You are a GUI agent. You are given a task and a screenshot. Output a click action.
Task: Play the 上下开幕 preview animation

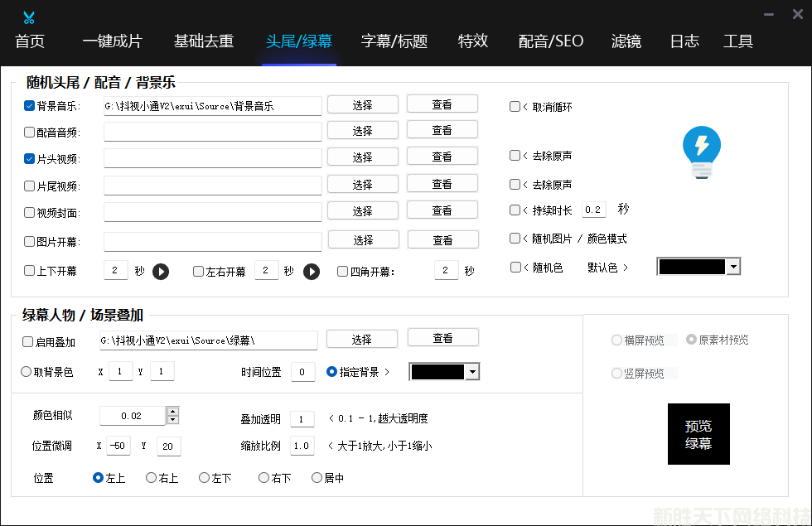[161, 272]
